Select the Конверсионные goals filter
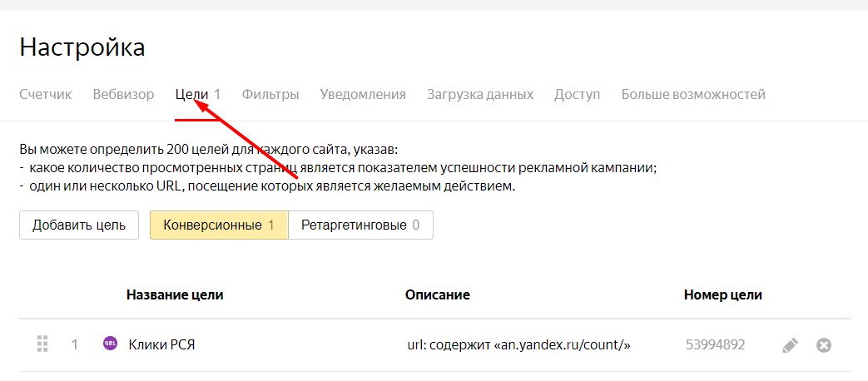868x381 pixels. [219, 225]
